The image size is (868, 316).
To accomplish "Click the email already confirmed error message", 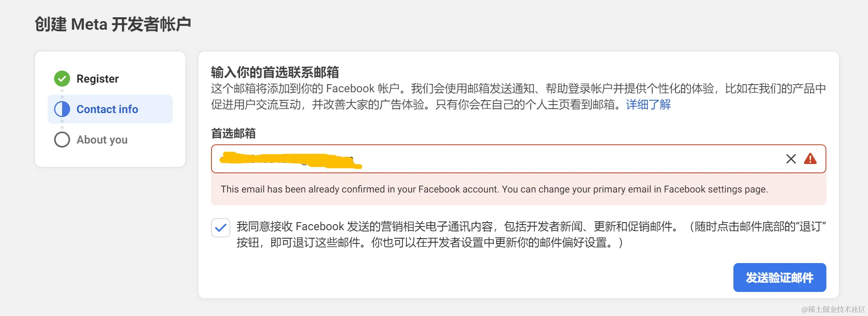I will pos(494,189).
